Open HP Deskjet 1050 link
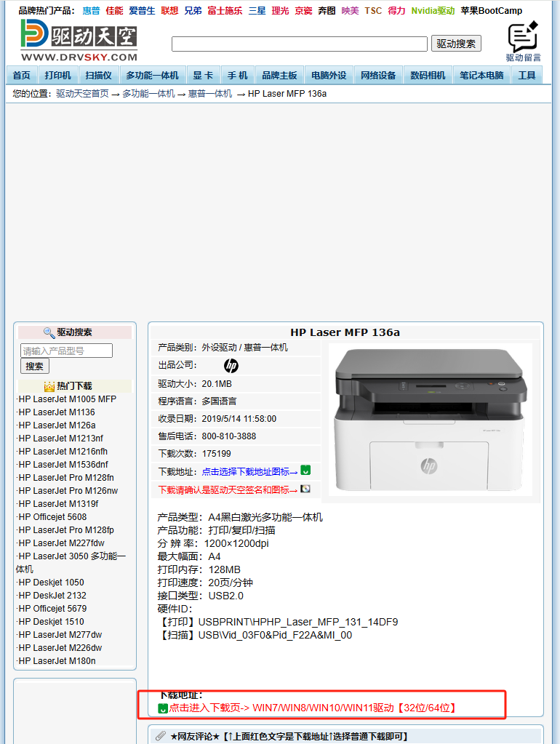 tap(51, 583)
